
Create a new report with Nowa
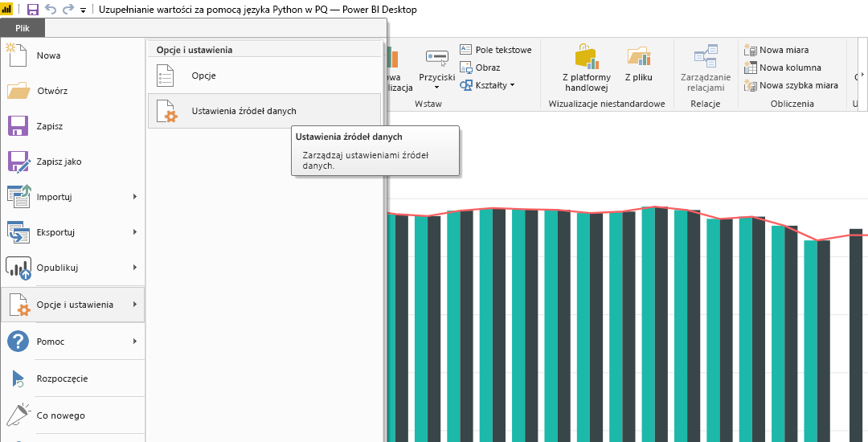point(72,55)
